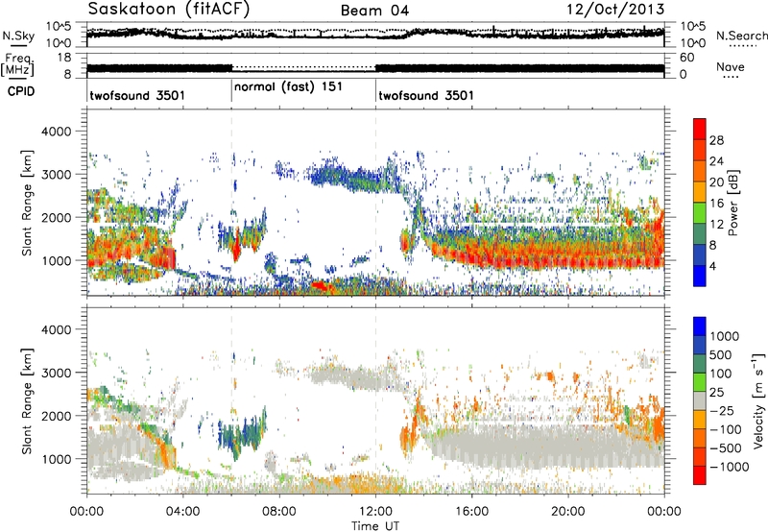The width and height of the screenshot is (768, 532).
Task: Click the first 'twofsound 3501' label at 00:00
Action: (x=137, y=95)
